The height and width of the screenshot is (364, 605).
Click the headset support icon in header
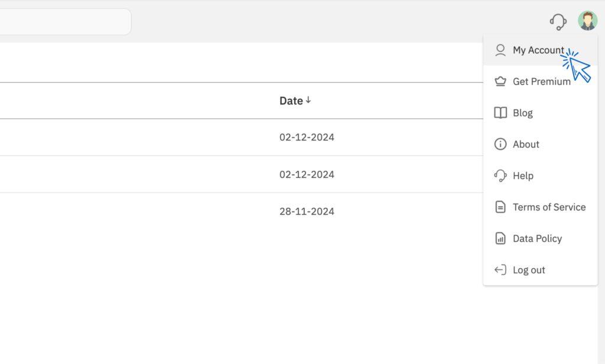click(x=558, y=22)
